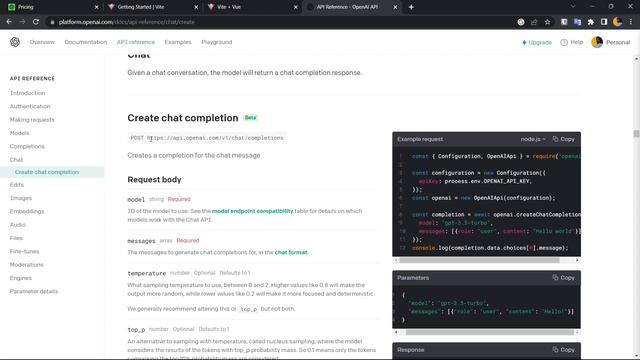640x360 pixels.
Task: Click the share page icon in address bar
Action: pyautogui.click(x=534, y=22)
